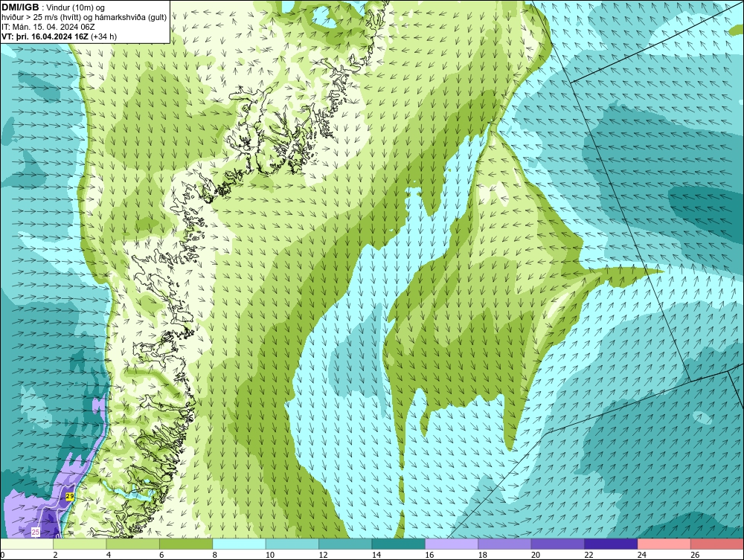Click the 'IT: Mán. 15. 04. 2024 06Z' line

click(x=48, y=27)
